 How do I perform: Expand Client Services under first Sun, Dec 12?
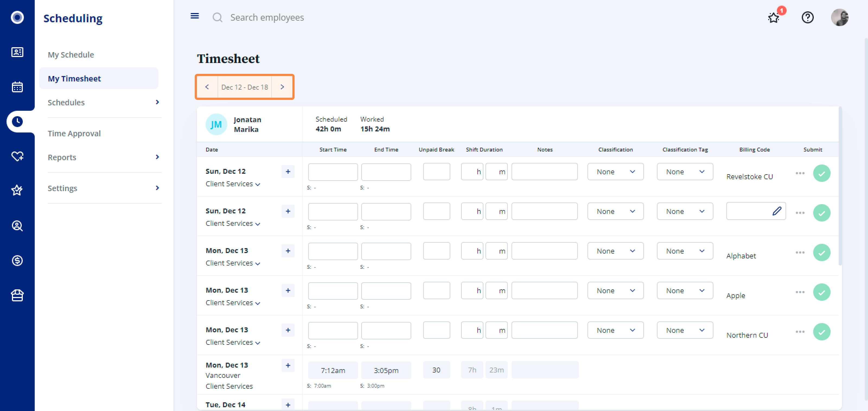tap(233, 184)
